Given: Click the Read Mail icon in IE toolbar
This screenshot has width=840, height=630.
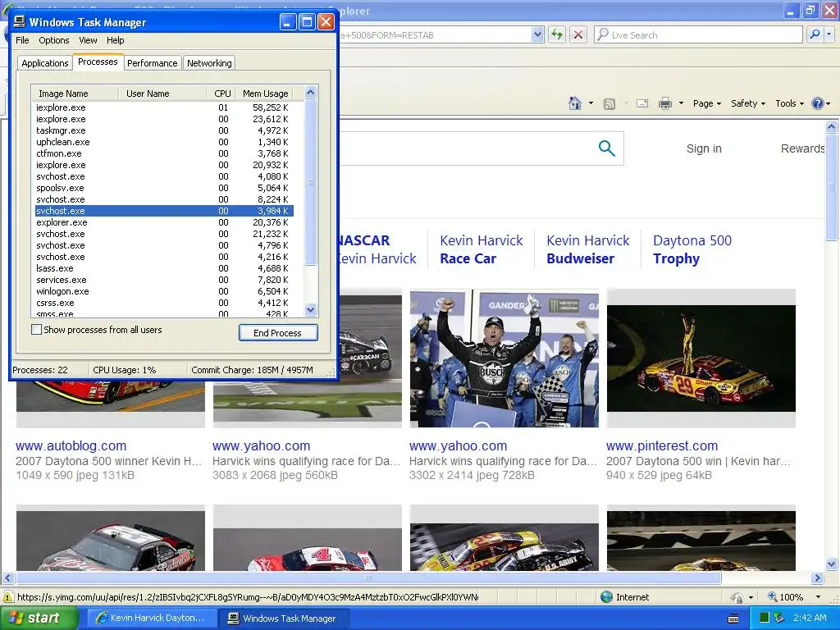Looking at the screenshot, I should (x=641, y=103).
